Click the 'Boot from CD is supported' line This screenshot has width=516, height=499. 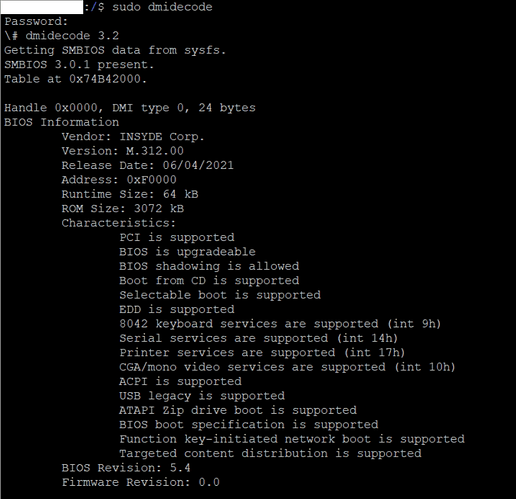click(x=209, y=281)
